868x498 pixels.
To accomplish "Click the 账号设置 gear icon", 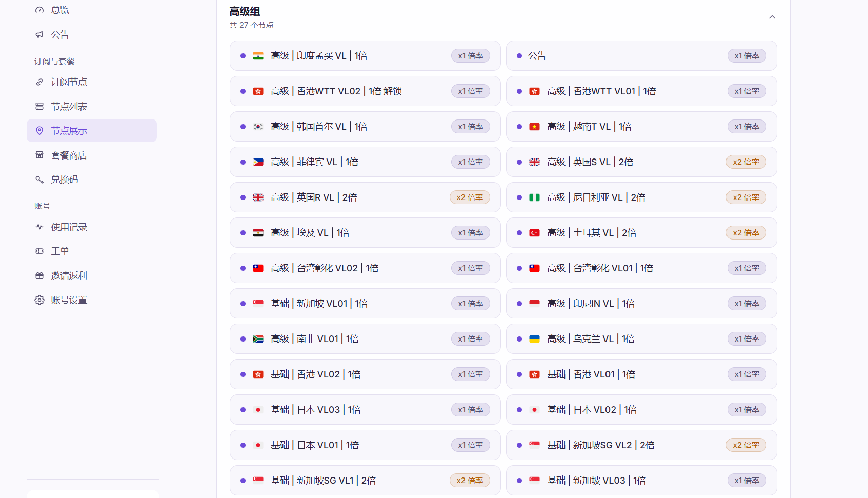I will click(39, 300).
